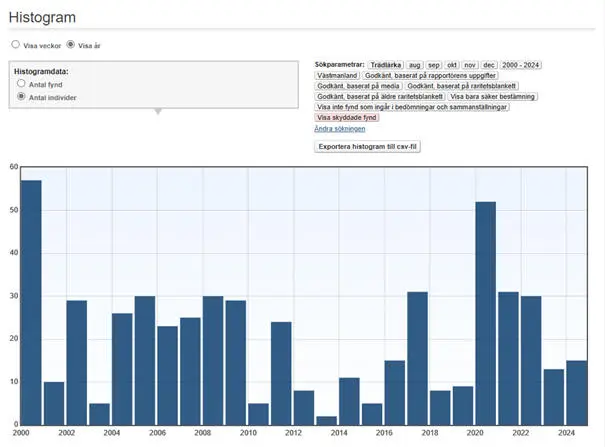Click the red 'Visa skyddade fynd' tag
The image size is (605, 447).
346,118
